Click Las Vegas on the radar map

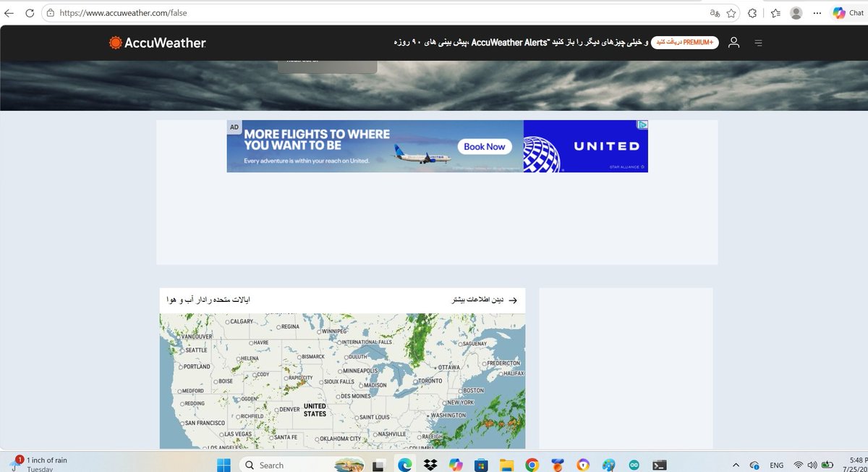point(235,434)
